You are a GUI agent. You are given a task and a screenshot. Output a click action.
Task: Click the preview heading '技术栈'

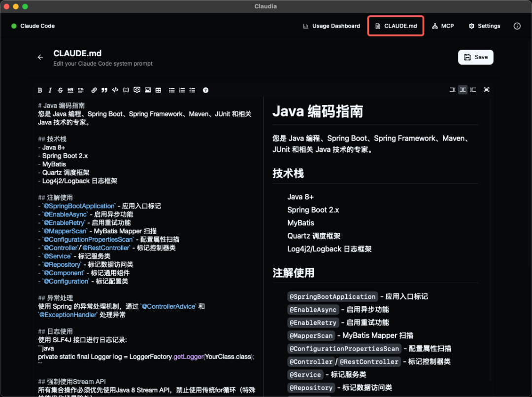point(288,173)
